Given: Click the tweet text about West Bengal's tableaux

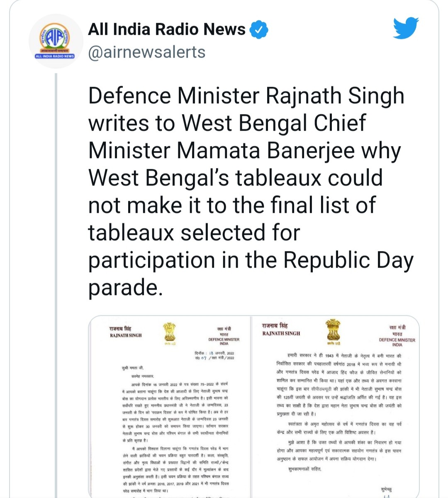Looking at the screenshot, I should 249,191.
